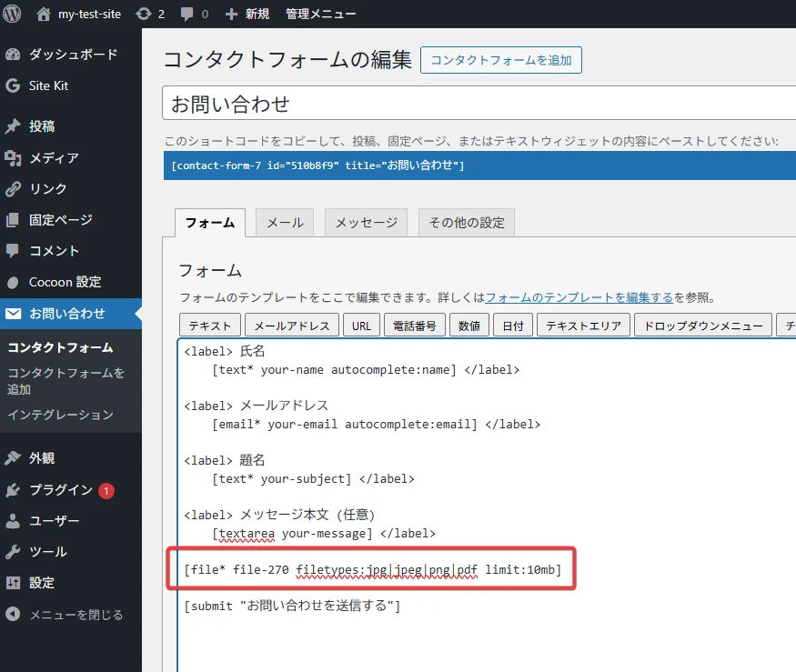Screen dimensions: 796x672
Task: Click the ダッシュボード sidebar icon
Action: (13, 55)
